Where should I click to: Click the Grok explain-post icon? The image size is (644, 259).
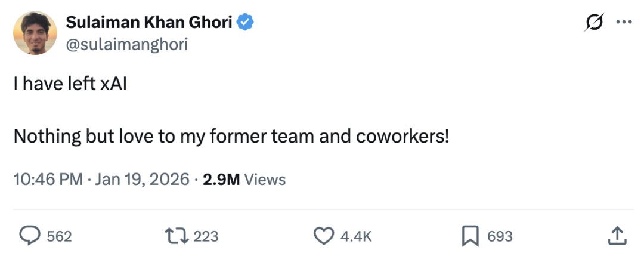tap(594, 22)
